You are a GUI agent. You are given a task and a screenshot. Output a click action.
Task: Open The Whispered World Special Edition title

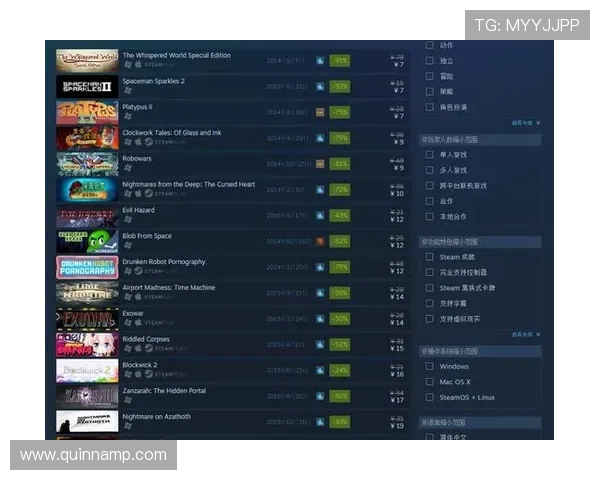click(x=176, y=55)
